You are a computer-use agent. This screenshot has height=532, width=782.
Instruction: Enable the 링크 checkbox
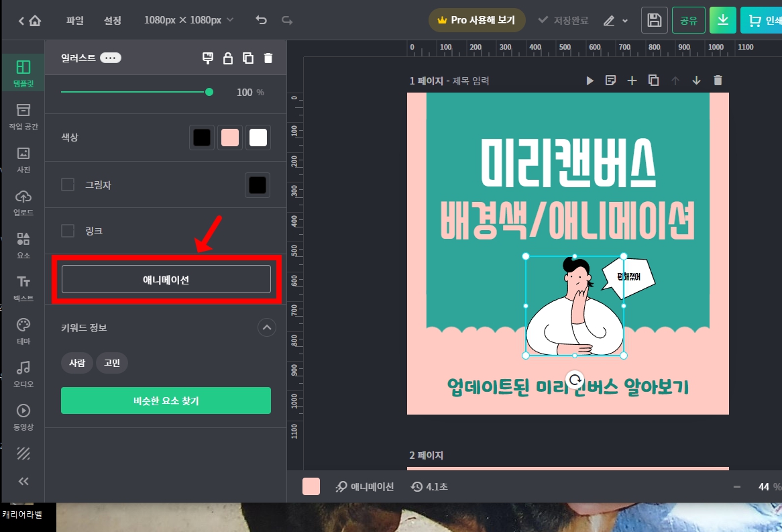point(67,231)
